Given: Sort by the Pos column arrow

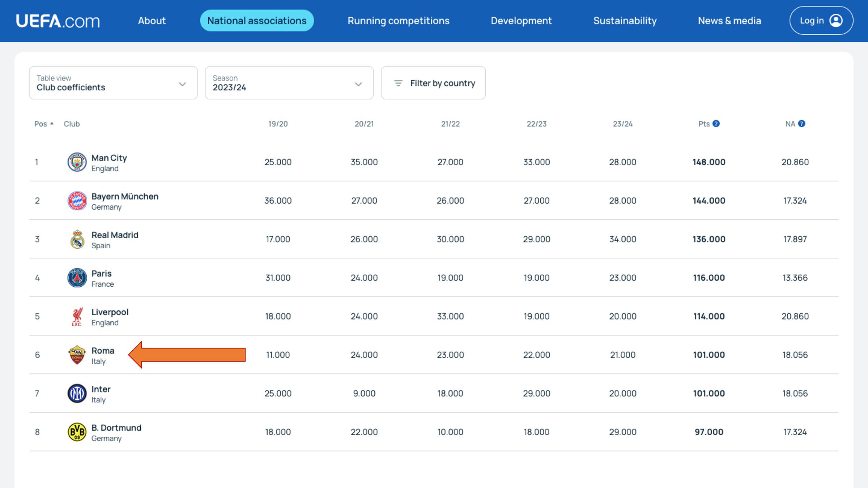Looking at the screenshot, I should click(52, 124).
